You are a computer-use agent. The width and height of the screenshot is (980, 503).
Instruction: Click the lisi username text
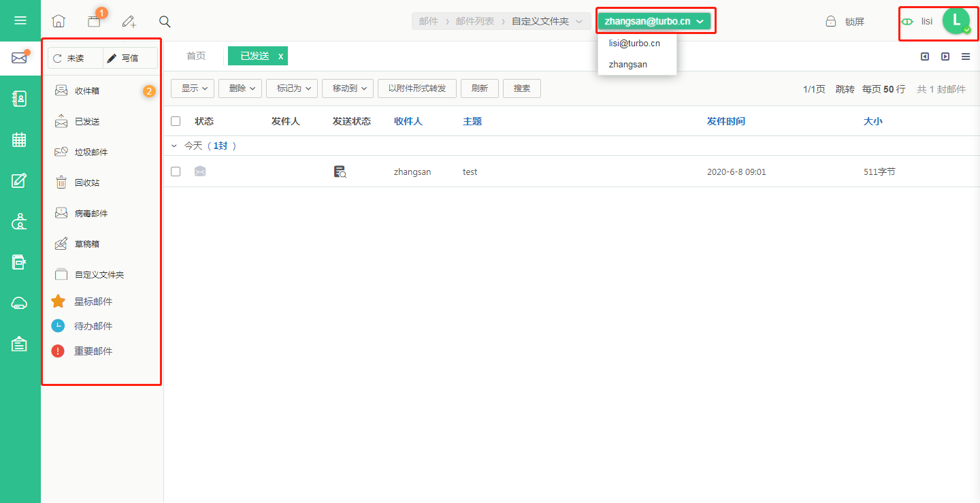[927, 21]
